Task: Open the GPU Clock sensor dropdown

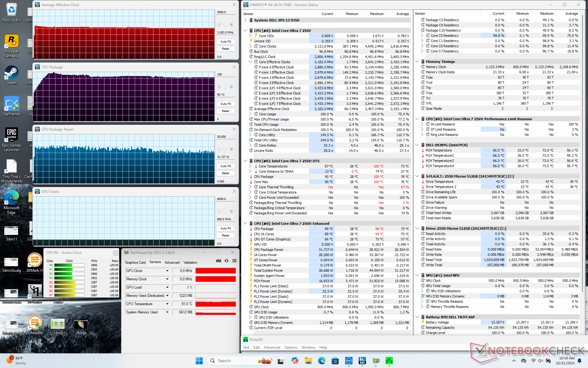Action: [167, 271]
